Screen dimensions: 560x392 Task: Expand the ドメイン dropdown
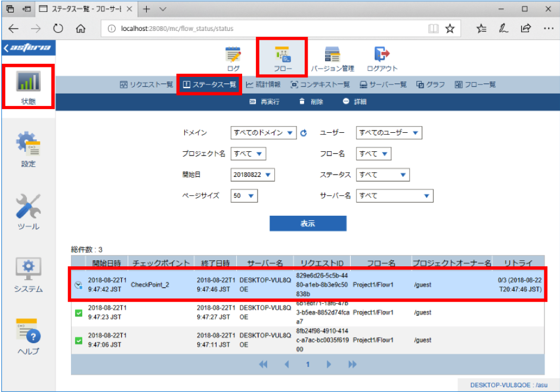point(264,133)
